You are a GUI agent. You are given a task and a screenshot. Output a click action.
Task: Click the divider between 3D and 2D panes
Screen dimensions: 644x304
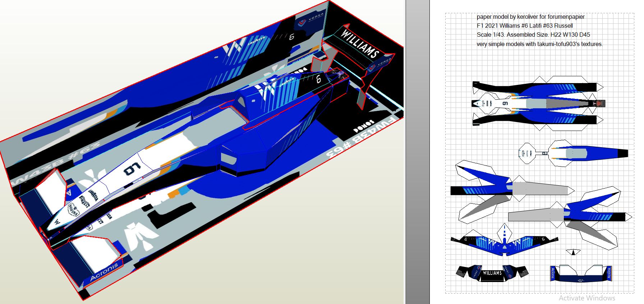click(417, 152)
